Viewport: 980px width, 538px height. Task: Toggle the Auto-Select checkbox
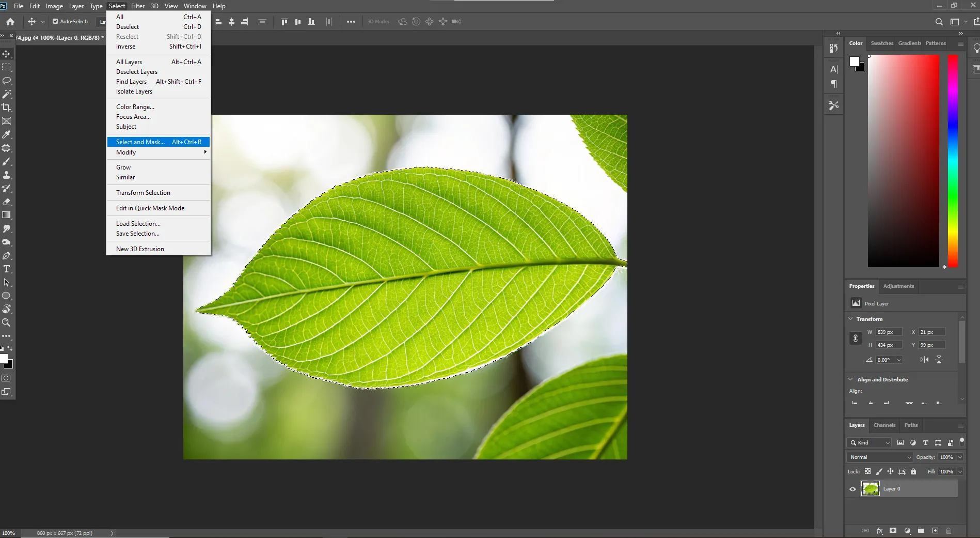[55, 22]
